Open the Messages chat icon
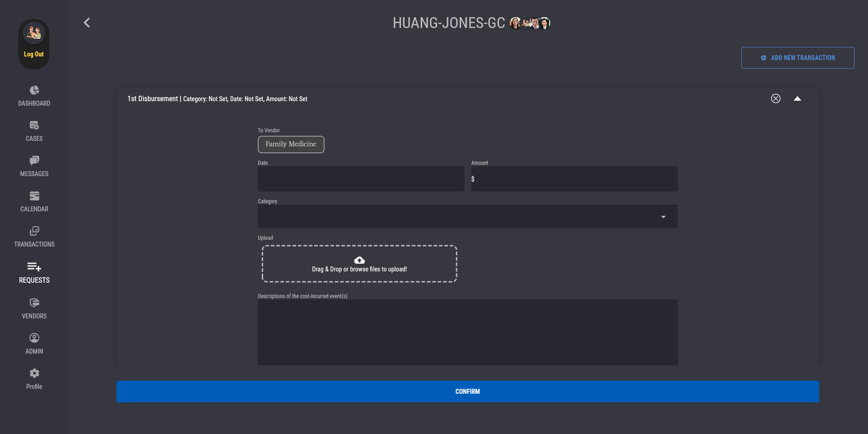 pos(34,161)
